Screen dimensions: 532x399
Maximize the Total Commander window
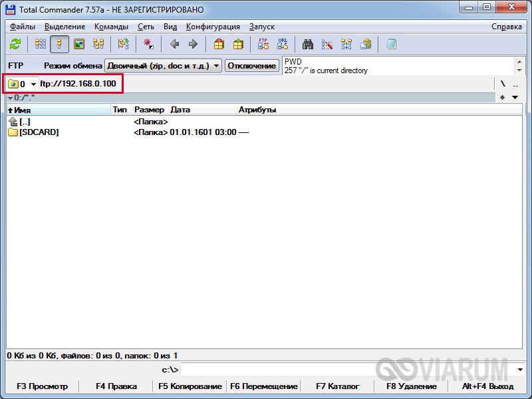pos(487,7)
